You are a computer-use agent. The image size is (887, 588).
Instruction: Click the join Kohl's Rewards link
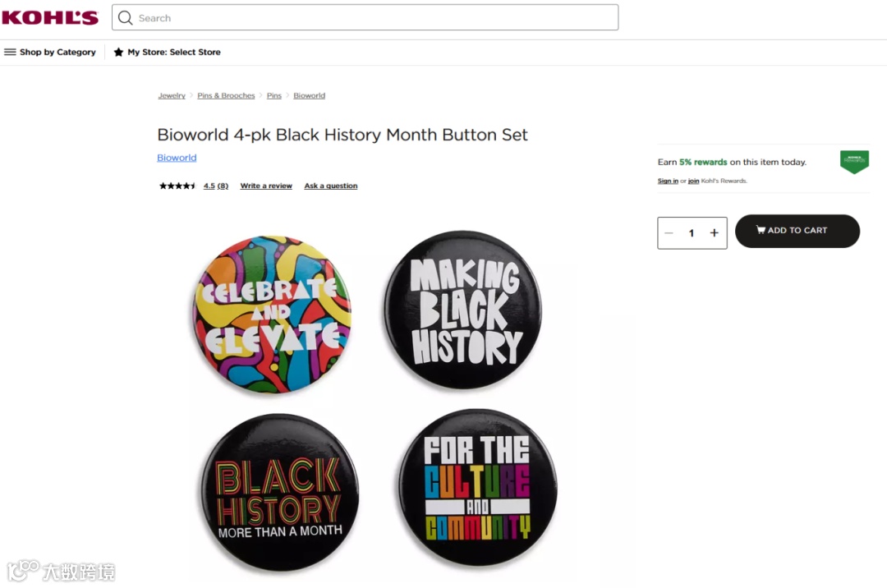coord(693,181)
